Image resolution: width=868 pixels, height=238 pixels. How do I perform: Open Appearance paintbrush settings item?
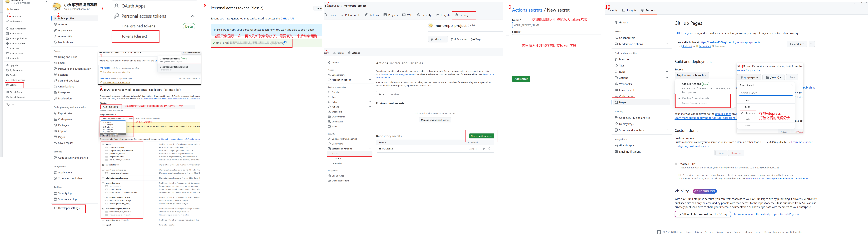(63, 30)
